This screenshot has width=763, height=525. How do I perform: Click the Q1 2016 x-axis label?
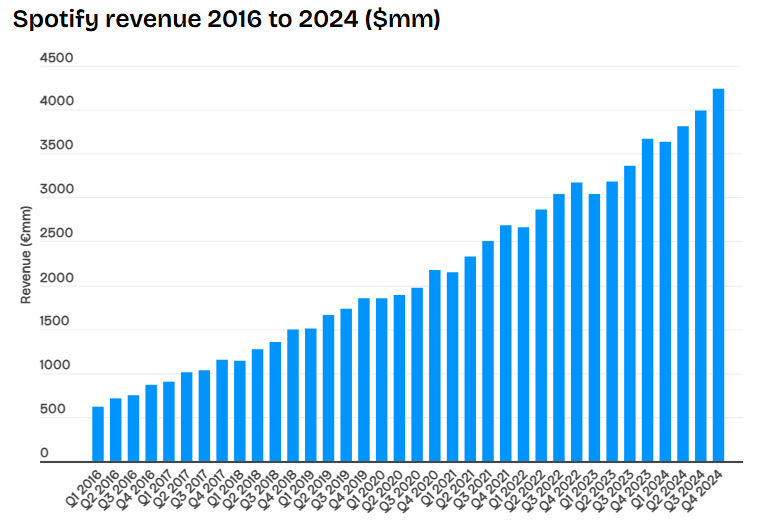[83, 489]
